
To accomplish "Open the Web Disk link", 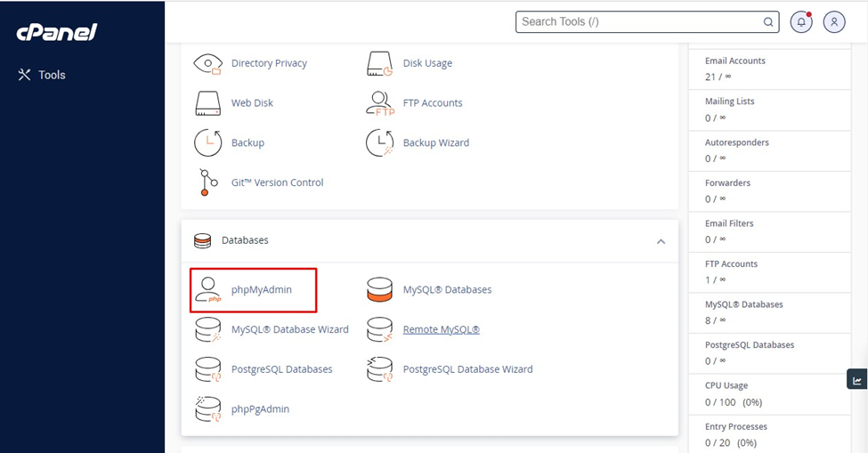I will [x=252, y=103].
